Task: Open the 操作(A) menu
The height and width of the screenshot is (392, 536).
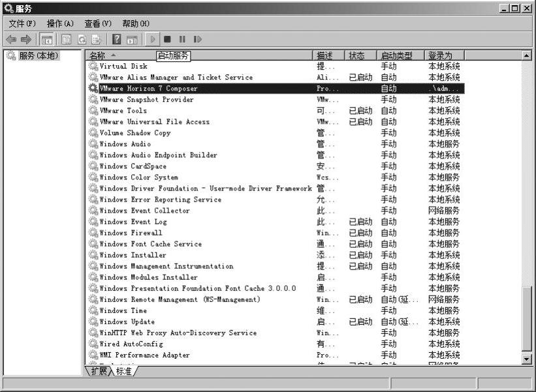Action: (60, 23)
